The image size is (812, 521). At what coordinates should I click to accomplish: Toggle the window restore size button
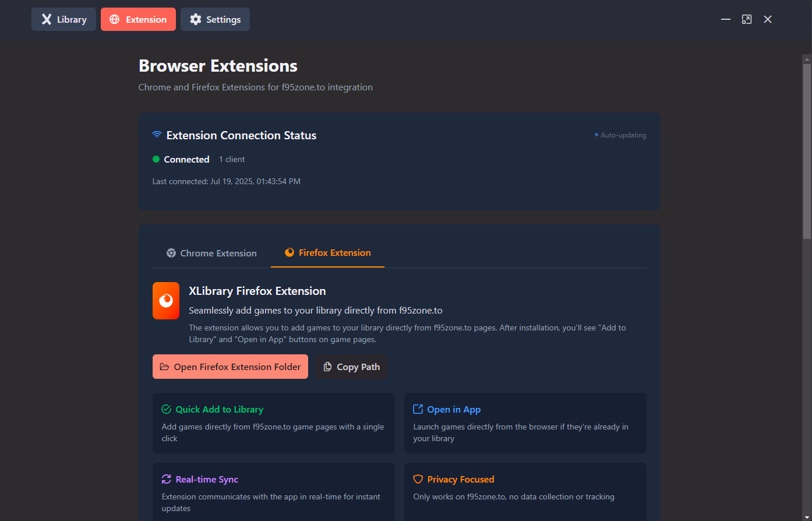point(747,19)
